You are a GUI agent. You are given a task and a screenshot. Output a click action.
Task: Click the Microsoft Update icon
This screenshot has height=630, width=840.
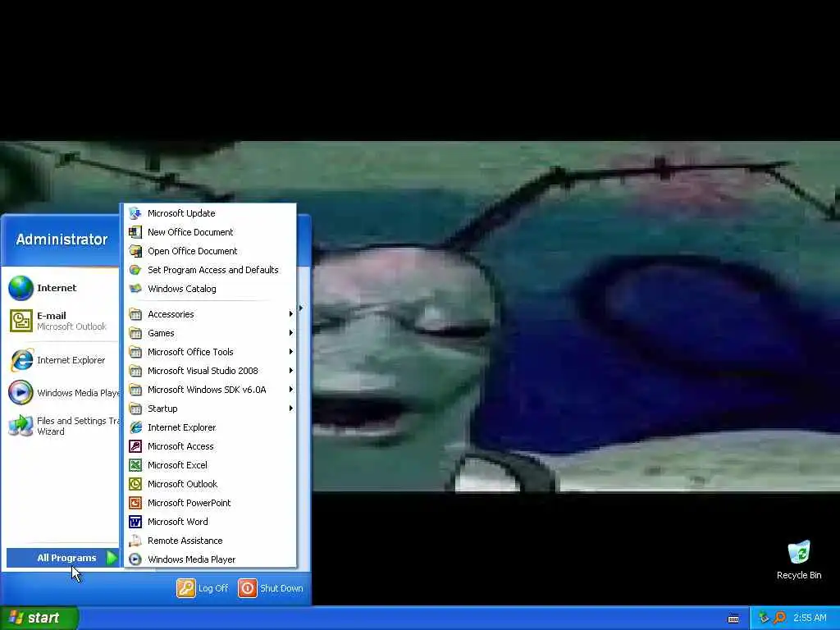135,213
